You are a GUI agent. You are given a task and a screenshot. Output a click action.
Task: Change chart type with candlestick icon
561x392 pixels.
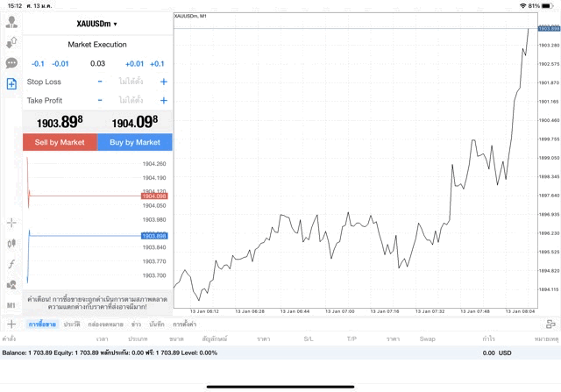tap(11, 243)
